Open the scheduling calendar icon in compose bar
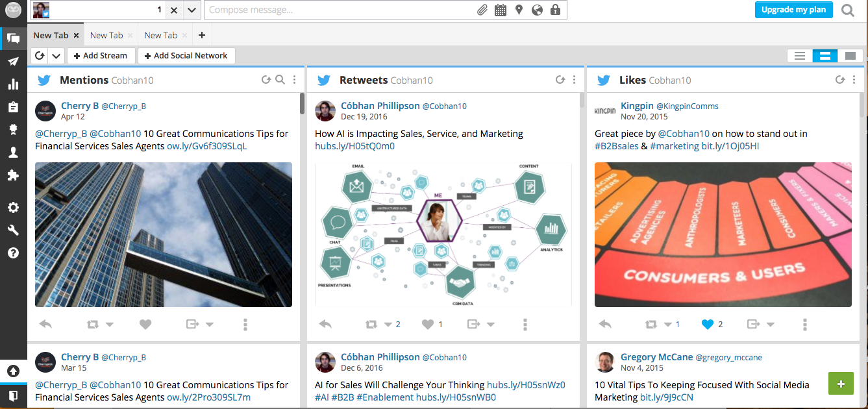Image resolution: width=868 pixels, height=409 pixels. (x=500, y=10)
